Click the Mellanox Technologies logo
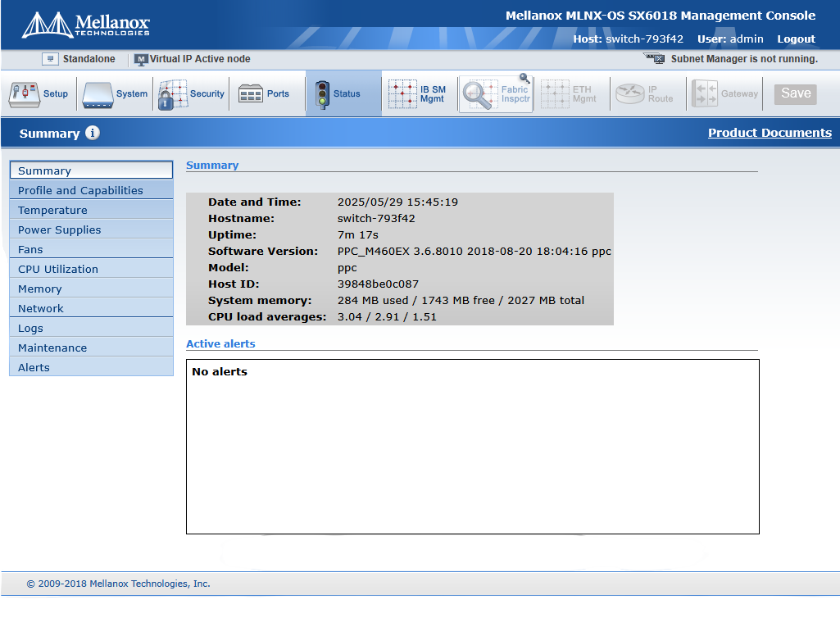This screenshot has width=840, height=627. coord(86,25)
